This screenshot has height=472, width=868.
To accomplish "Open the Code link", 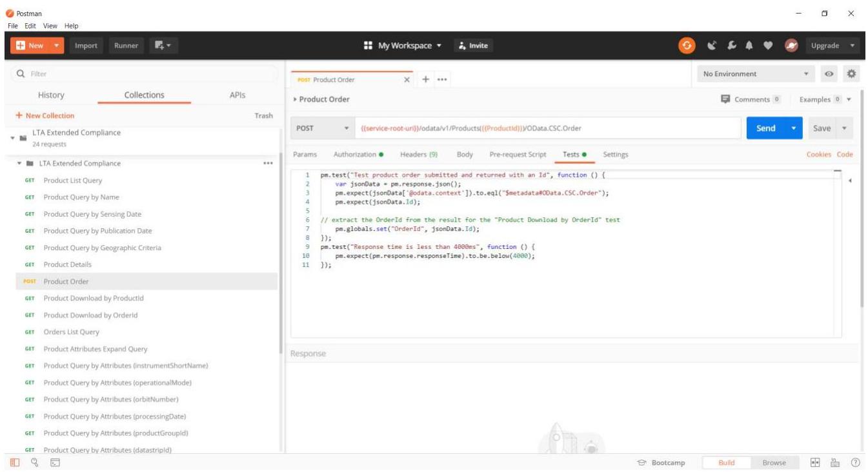I will point(845,155).
